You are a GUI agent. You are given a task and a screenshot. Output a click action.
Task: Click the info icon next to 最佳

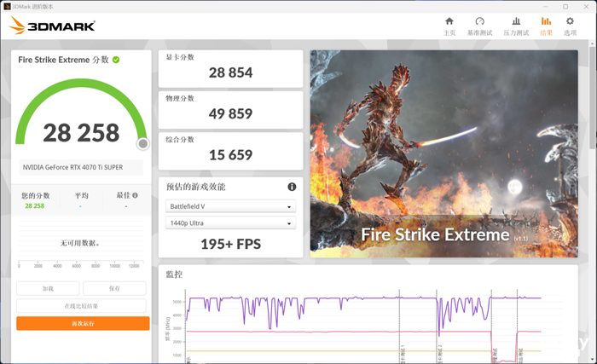pos(135,195)
